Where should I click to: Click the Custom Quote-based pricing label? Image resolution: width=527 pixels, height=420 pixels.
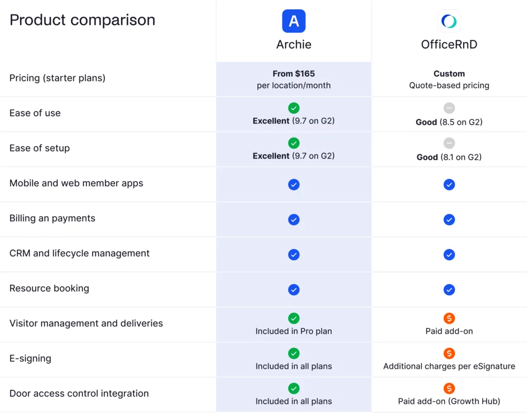pos(449,79)
